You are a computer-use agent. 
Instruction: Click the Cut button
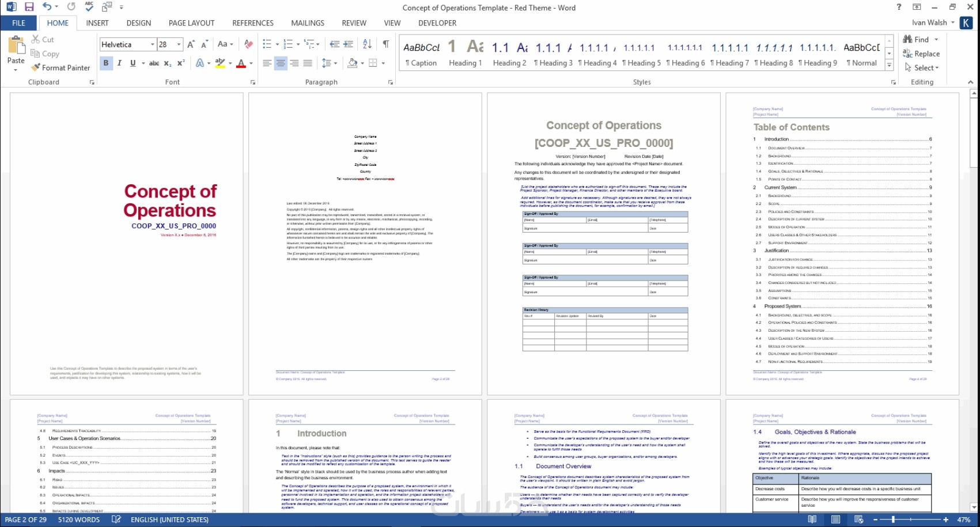[43, 39]
